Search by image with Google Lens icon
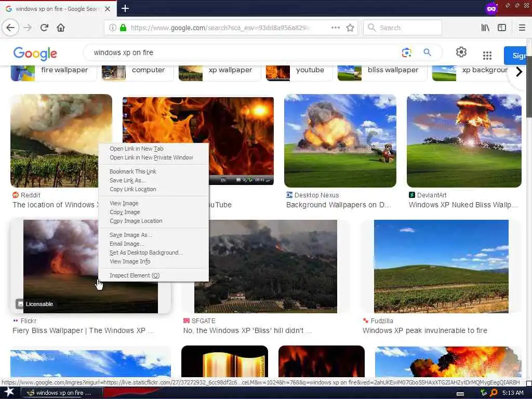This screenshot has width=532, height=399. point(406,52)
